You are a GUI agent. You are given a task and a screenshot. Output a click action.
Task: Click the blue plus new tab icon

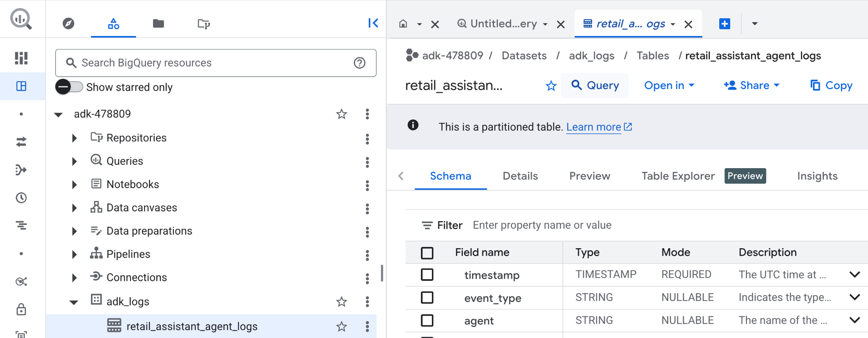(724, 24)
